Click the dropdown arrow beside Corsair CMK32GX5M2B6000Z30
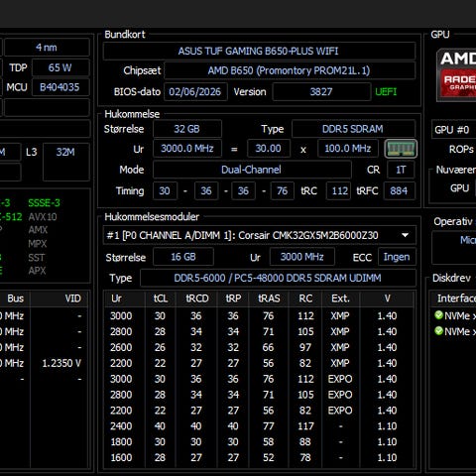Image resolution: width=476 pixels, height=476 pixels. (x=405, y=235)
